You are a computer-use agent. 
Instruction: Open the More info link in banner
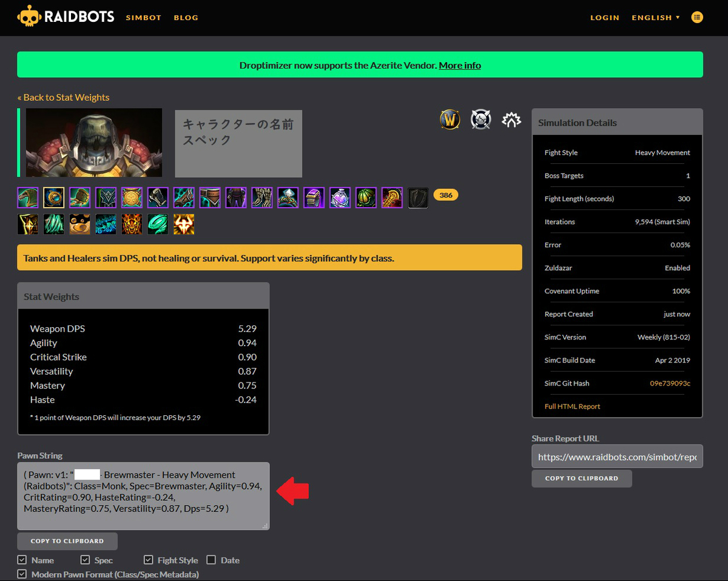tap(460, 65)
